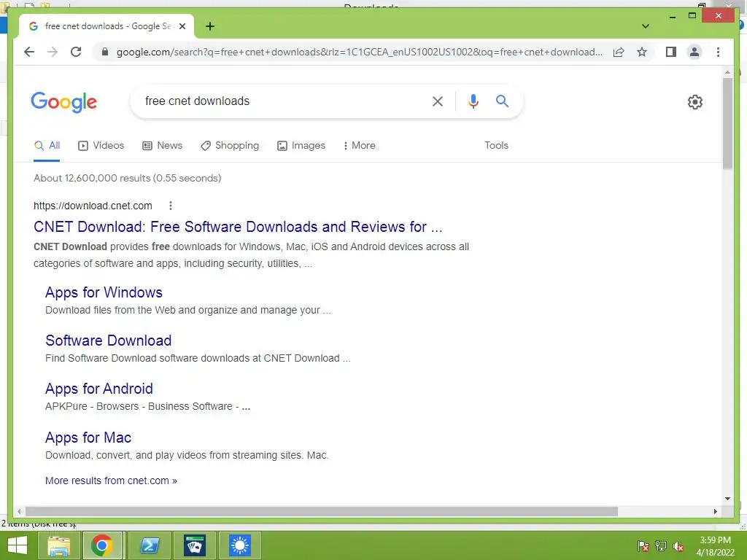Open Apps for Mac sitelink
Screen dimensions: 747x560
[x=88, y=437]
